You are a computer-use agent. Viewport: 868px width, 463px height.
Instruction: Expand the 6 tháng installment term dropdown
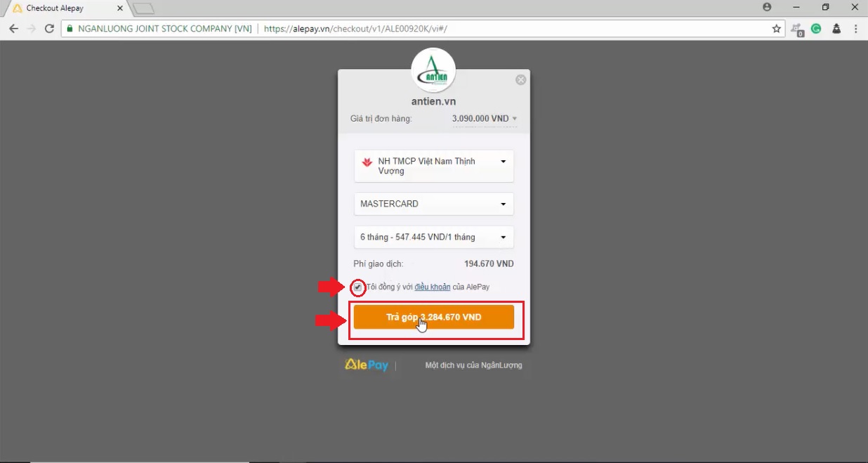[433, 237]
